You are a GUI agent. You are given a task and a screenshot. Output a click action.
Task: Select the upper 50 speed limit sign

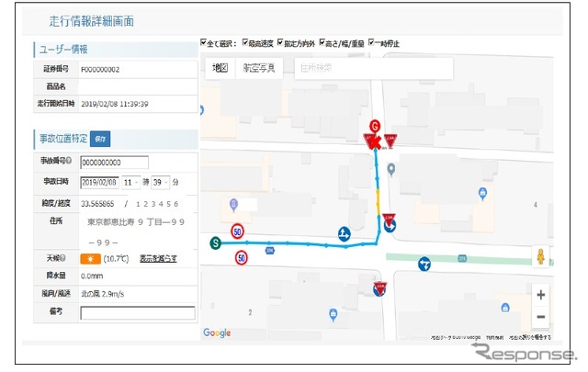(237, 231)
